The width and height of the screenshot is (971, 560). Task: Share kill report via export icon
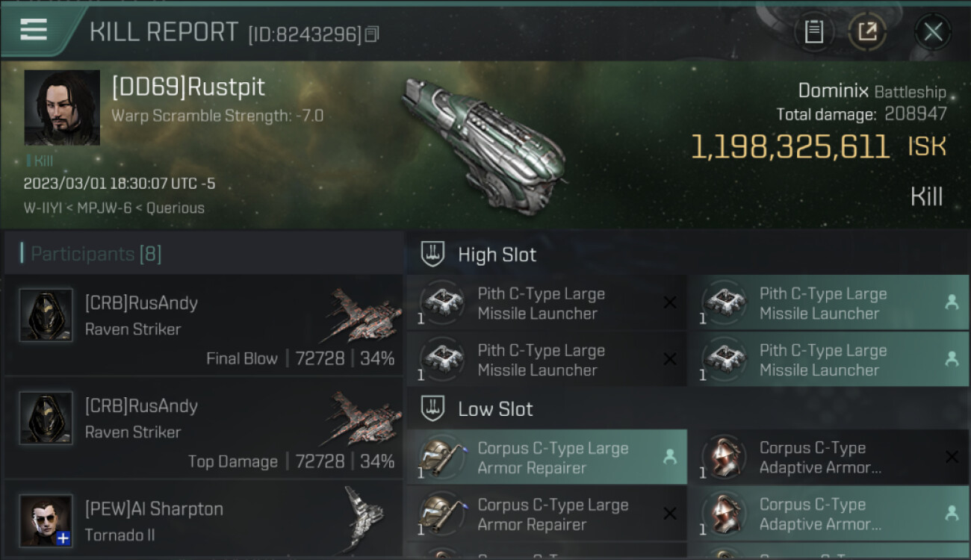(x=867, y=32)
